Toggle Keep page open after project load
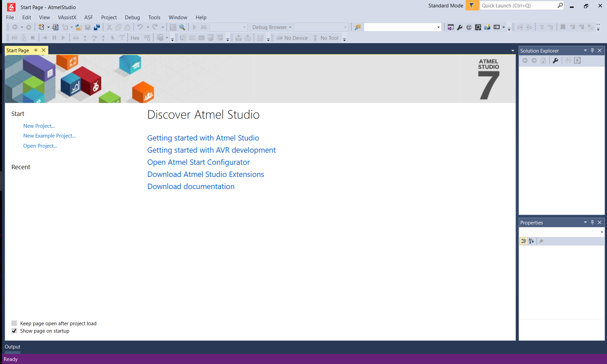Screen dimensions: 607x364 coord(14,323)
